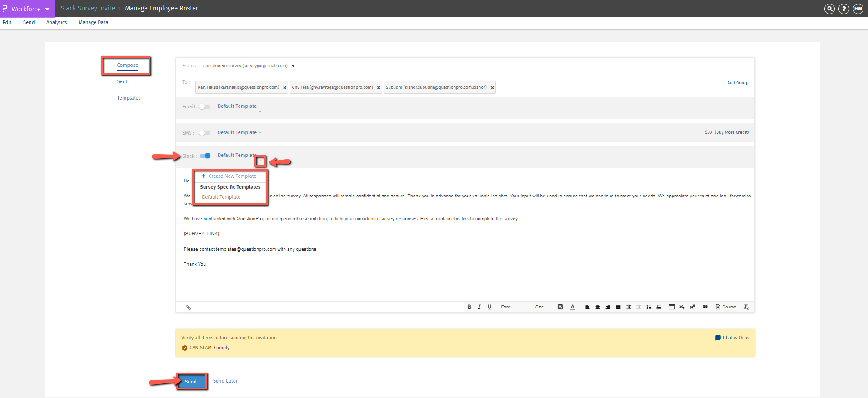Viewport: 868px width, 398px height.
Task: Center-align the message text
Action: pos(598,307)
